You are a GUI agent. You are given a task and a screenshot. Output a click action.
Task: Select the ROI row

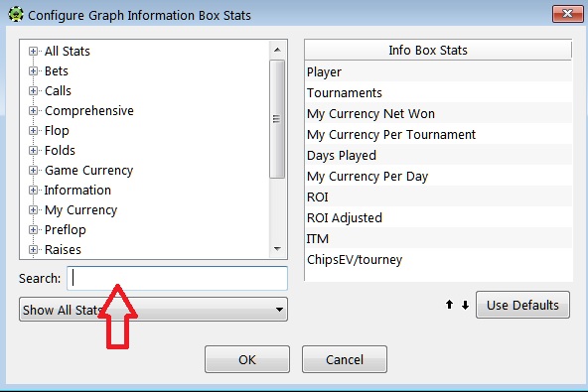[x=438, y=196]
